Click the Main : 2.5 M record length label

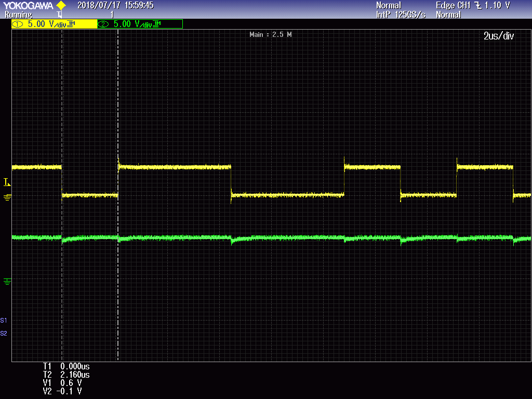[270, 35]
